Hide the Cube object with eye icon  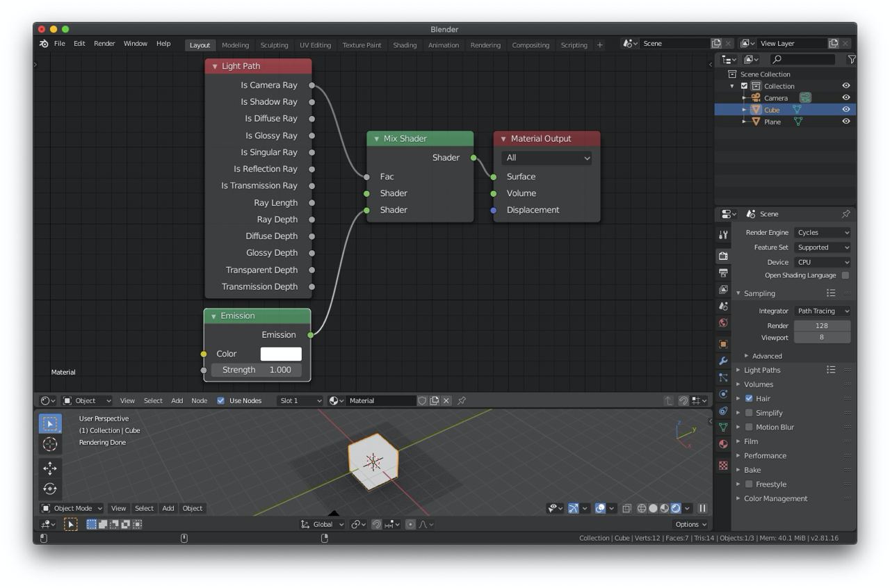846,110
